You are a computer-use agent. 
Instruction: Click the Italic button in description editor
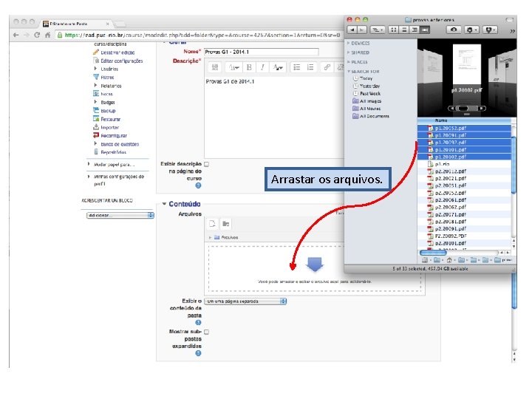pyautogui.click(x=262, y=67)
